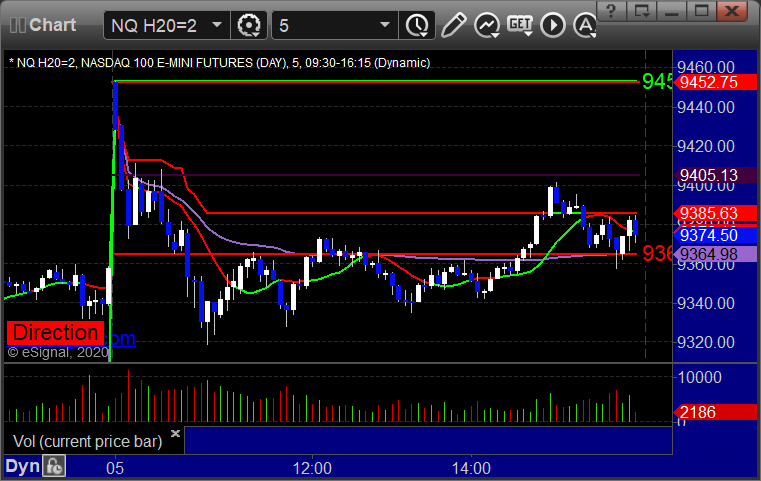
Task: Click the Chart window title text
Action: [52, 25]
